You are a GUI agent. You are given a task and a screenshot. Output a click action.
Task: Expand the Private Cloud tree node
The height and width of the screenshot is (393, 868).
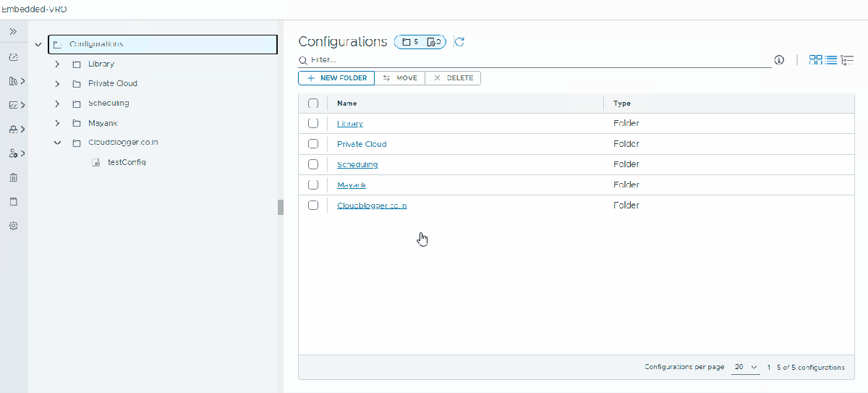(x=57, y=83)
